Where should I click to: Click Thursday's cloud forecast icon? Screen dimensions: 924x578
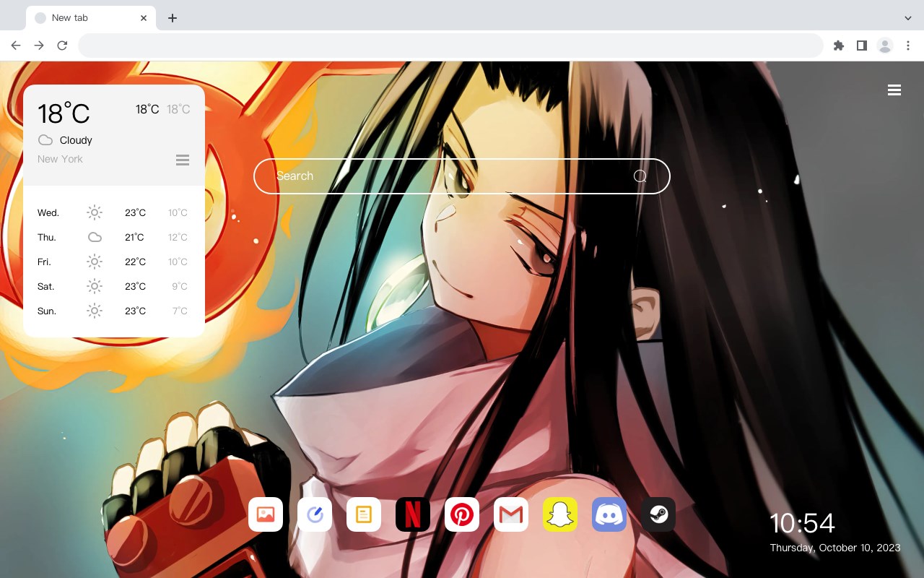(x=95, y=237)
